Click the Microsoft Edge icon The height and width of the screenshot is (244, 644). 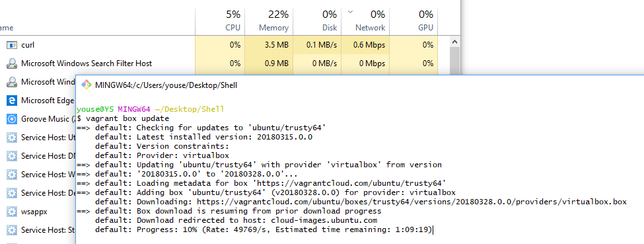[x=12, y=101]
